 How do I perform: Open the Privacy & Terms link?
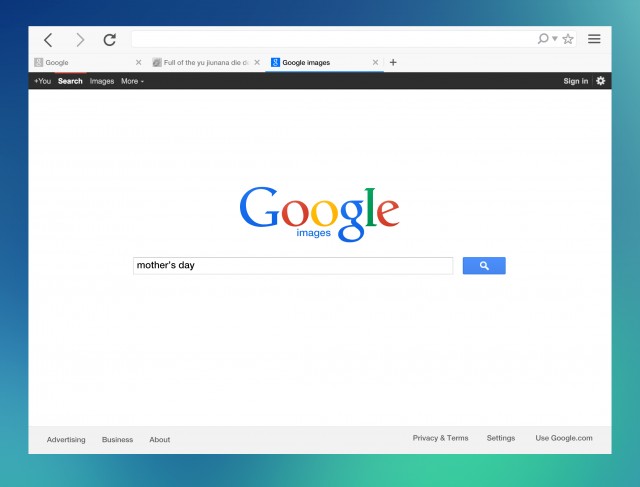point(440,438)
